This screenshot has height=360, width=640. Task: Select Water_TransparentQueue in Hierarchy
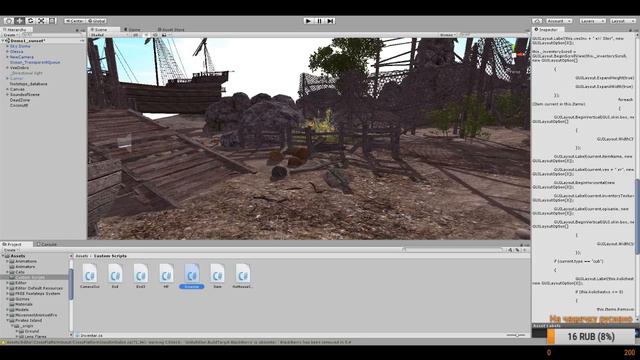point(35,62)
